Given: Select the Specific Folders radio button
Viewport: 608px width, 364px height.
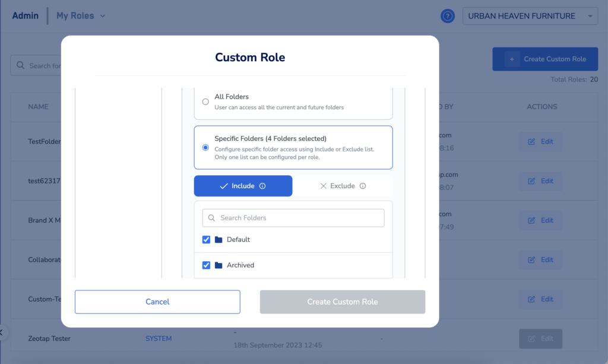Looking at the screenshot, I should click(205, 147).
